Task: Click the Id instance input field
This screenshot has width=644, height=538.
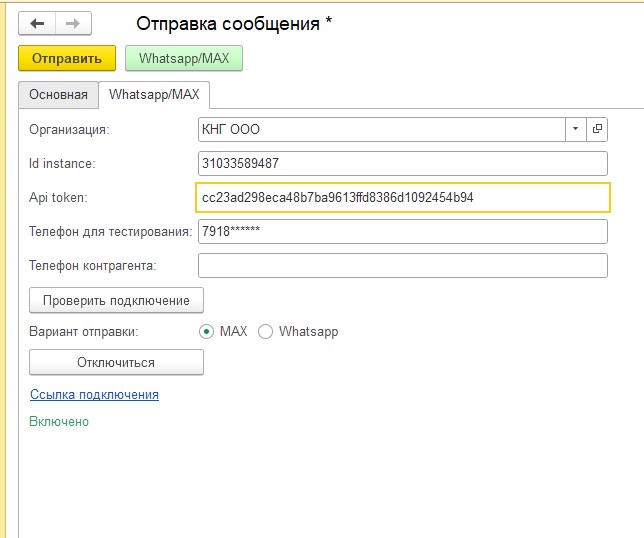Action: coord(403,164)
